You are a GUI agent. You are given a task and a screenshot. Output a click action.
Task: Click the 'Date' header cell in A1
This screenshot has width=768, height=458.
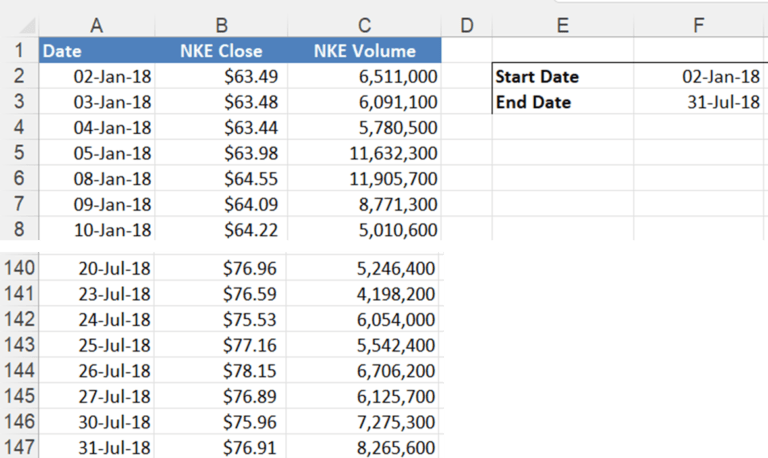pos(97,50)
